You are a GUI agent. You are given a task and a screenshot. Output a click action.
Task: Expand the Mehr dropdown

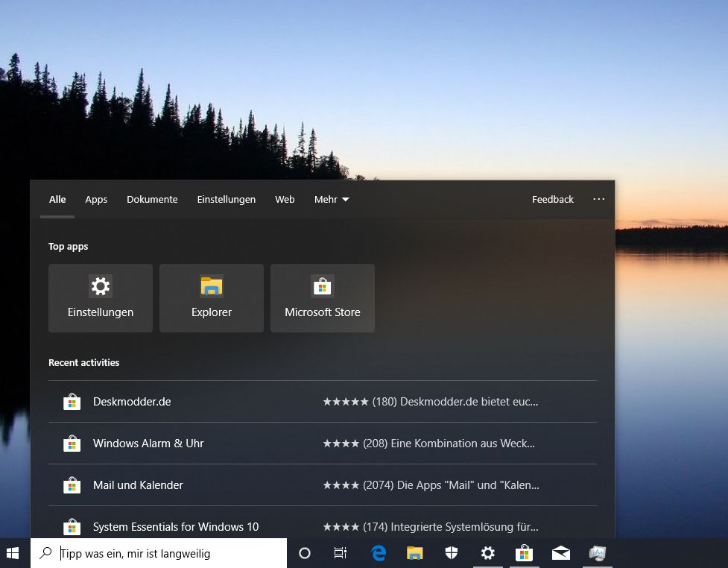point(332,199)
